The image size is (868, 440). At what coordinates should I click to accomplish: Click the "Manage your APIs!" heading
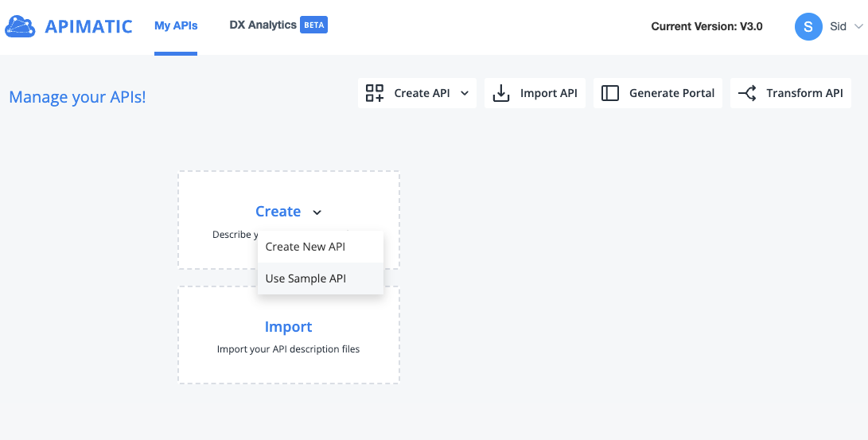click(77, 97)
